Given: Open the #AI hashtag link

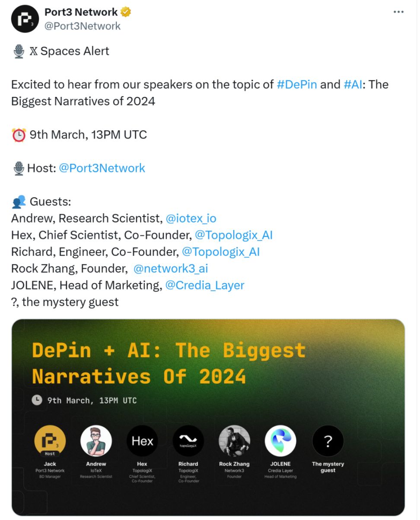Looking at the screenshot, I should pos(353,84).
